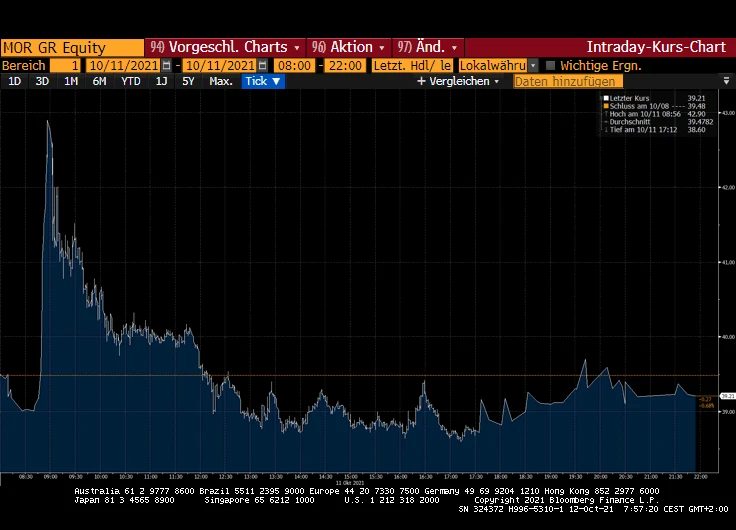Click the Änd. menu button
The image size is (736, 530).
coord(428,47)
